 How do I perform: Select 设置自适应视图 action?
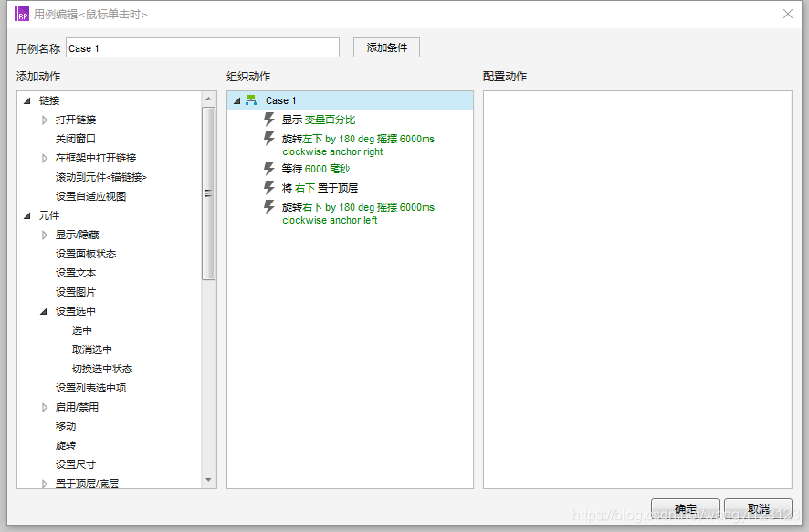click(90, 196)
